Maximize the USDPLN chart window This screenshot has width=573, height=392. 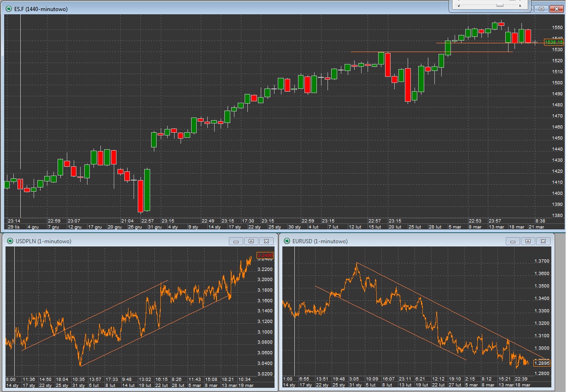[251, 241]
